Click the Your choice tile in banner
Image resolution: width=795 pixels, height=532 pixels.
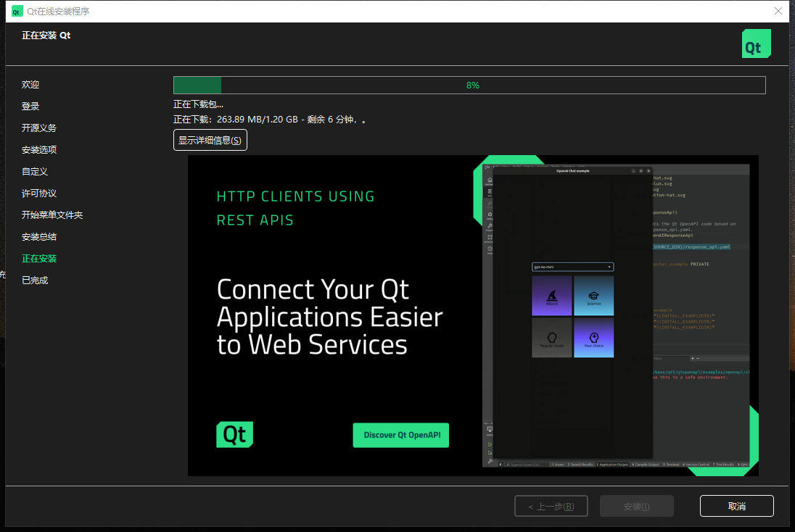tap(594, 338)
